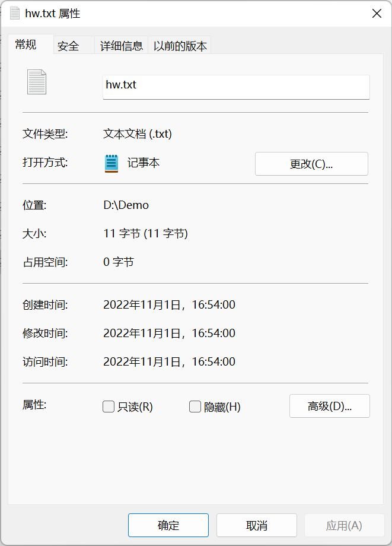
Task: Click the 文本文档 (.txt) file type text
Action: 138,134
